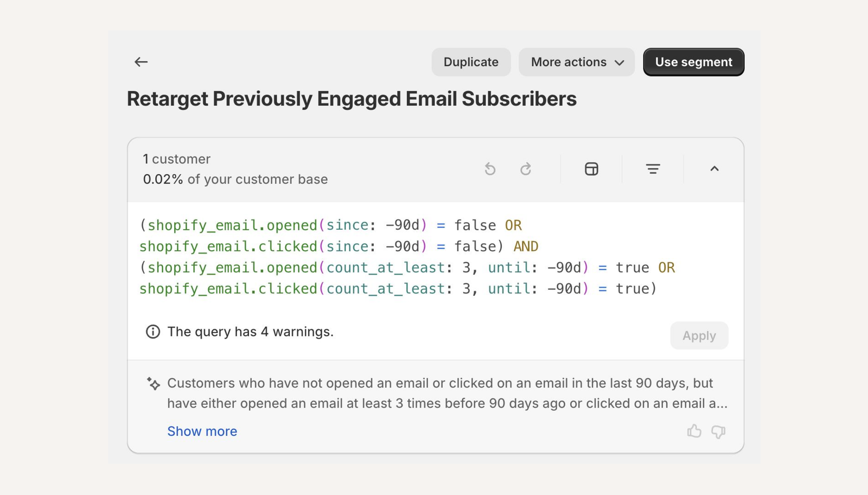Redo the query edit
This screenshot has width=868, height=495.
(526, 169)
